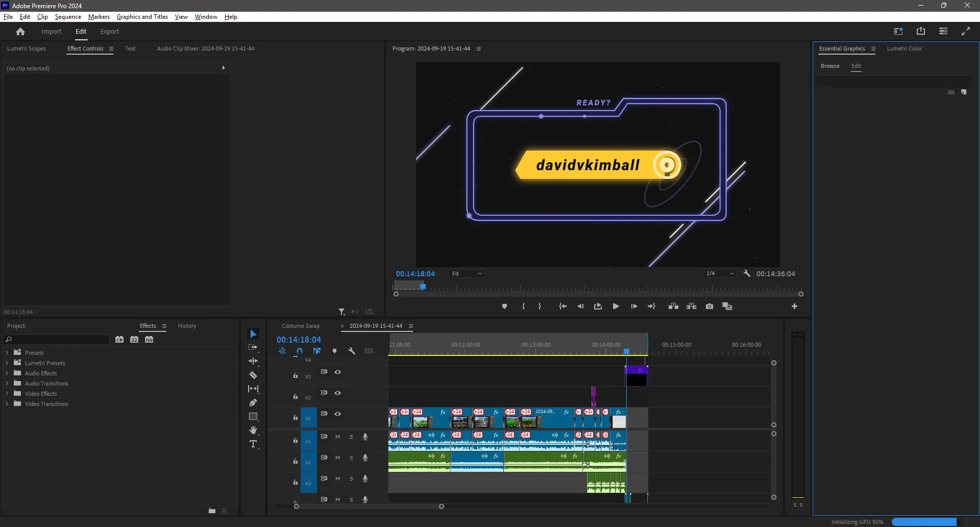Select the Type tool
Image resolution: width=980 pixels, height=527 pixels.
point(254,444)
